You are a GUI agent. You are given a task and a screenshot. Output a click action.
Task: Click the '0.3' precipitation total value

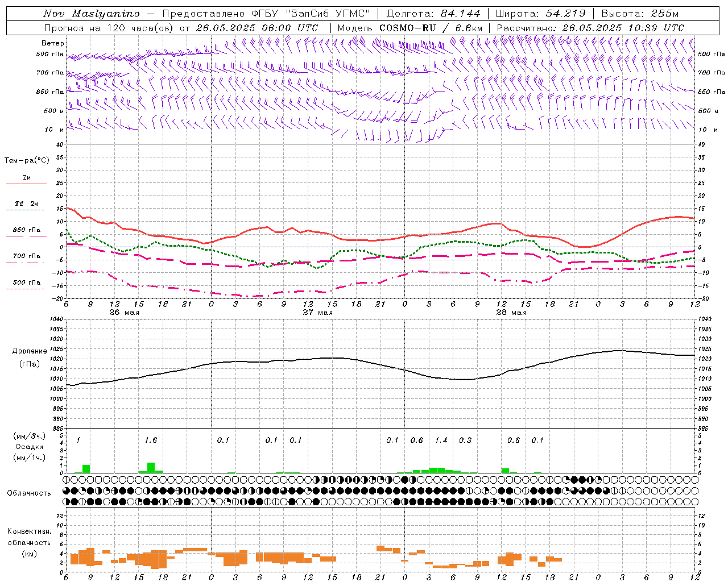point(465,440)
